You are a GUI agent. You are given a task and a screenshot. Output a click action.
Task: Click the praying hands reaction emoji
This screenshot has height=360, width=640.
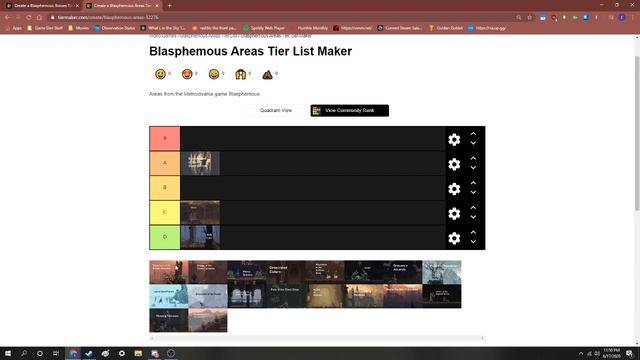(240, 74)
